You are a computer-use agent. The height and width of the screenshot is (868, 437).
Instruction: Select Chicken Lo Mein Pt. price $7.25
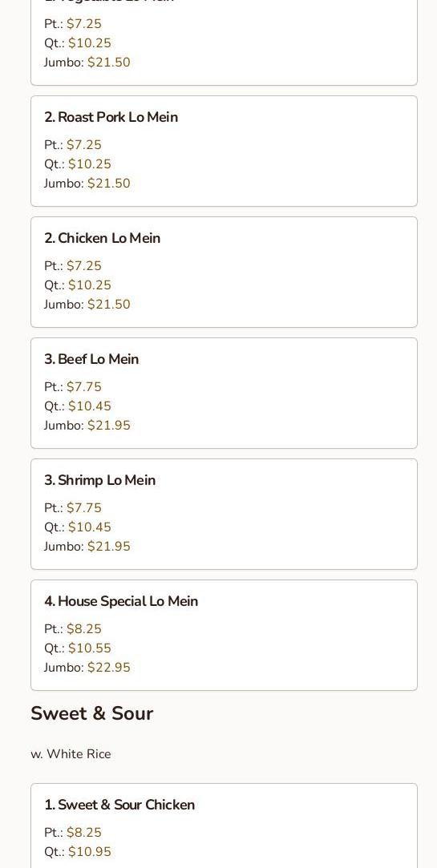click(x=84, y=266)
